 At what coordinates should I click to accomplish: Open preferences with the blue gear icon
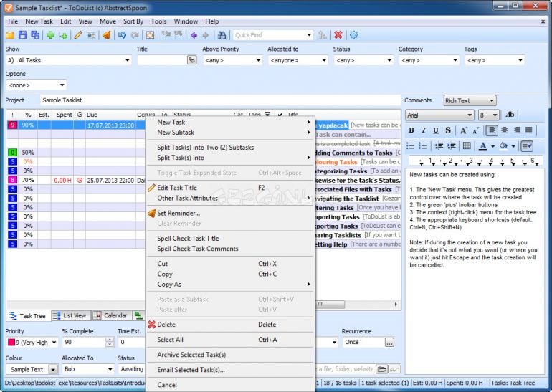[x=354, y=35]
